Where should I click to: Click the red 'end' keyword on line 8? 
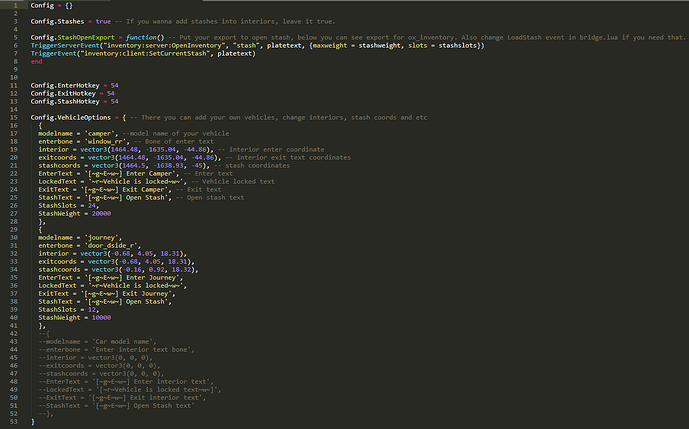[x=36, y=62]
